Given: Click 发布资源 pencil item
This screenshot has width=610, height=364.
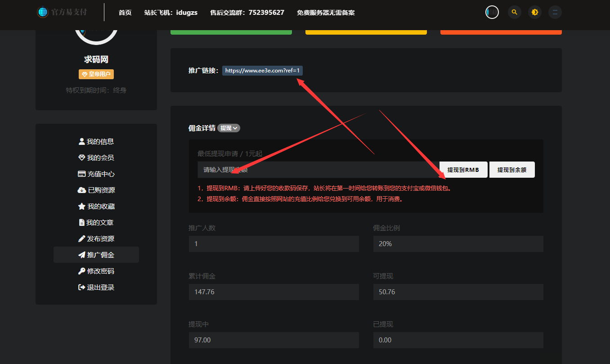Looking at the screenshot, I should (96, 238).
